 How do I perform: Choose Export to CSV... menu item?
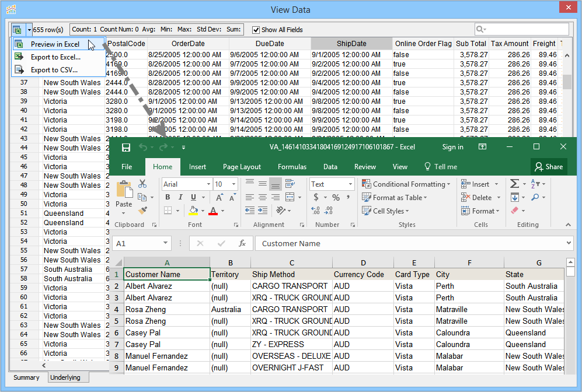pyautogui.click(x=54, y=70)
